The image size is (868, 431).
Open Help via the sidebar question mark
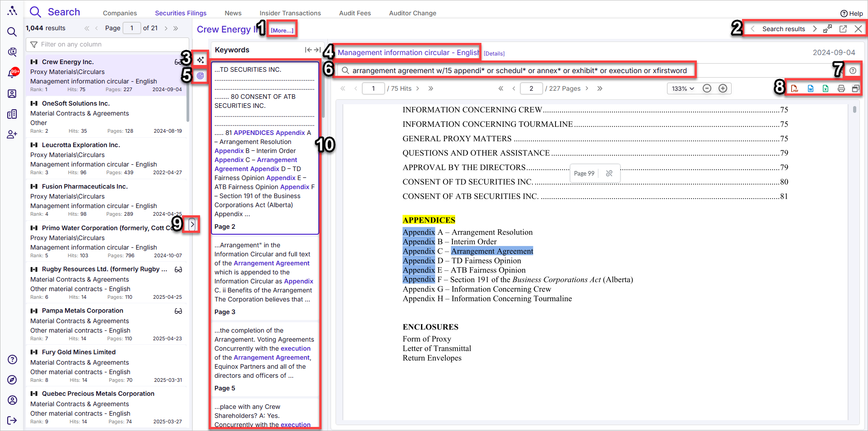pos(12,359)
